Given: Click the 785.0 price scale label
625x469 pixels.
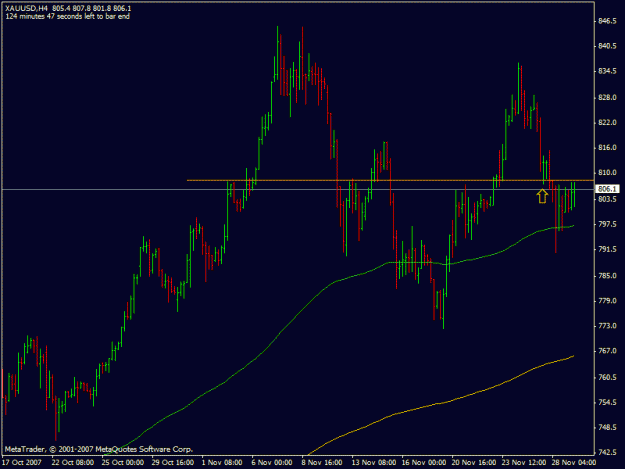Looking at the screenshot, I should (x=607, y=276).
